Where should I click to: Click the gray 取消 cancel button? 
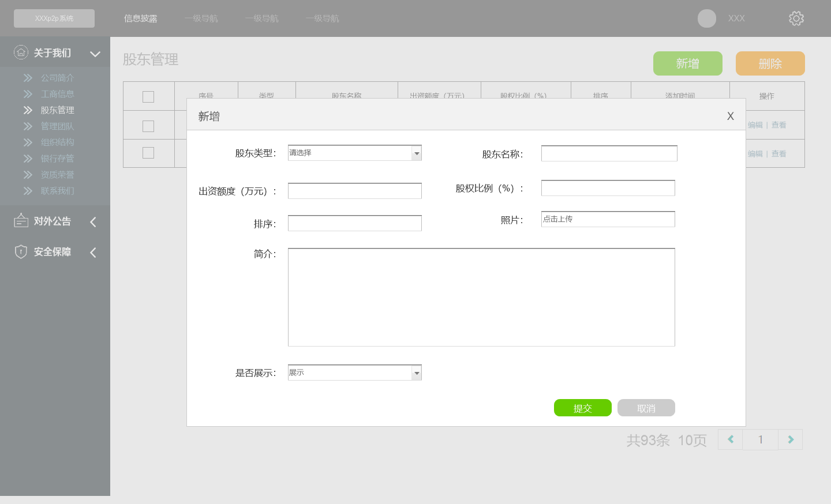(646, 408)
